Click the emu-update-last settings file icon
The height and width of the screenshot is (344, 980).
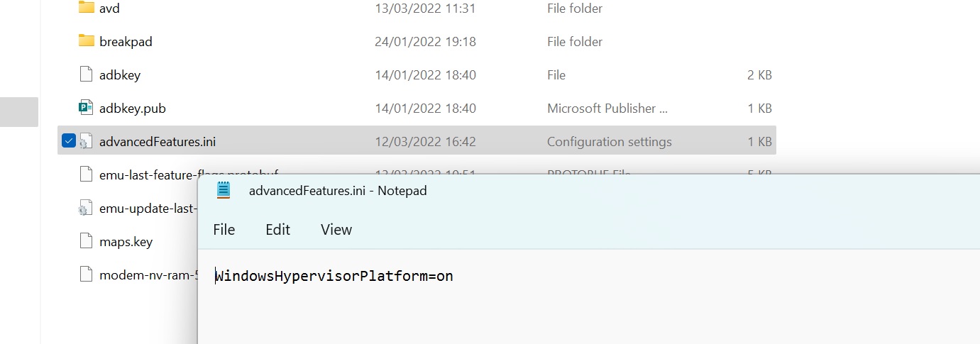(x=86, y=209)
